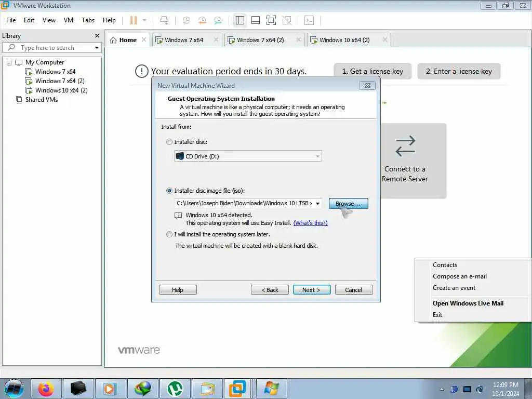Click the VMware Workstation taskbar icon
Image resolution: width=532 pixels, height=399 pixels.
(237, 389)
